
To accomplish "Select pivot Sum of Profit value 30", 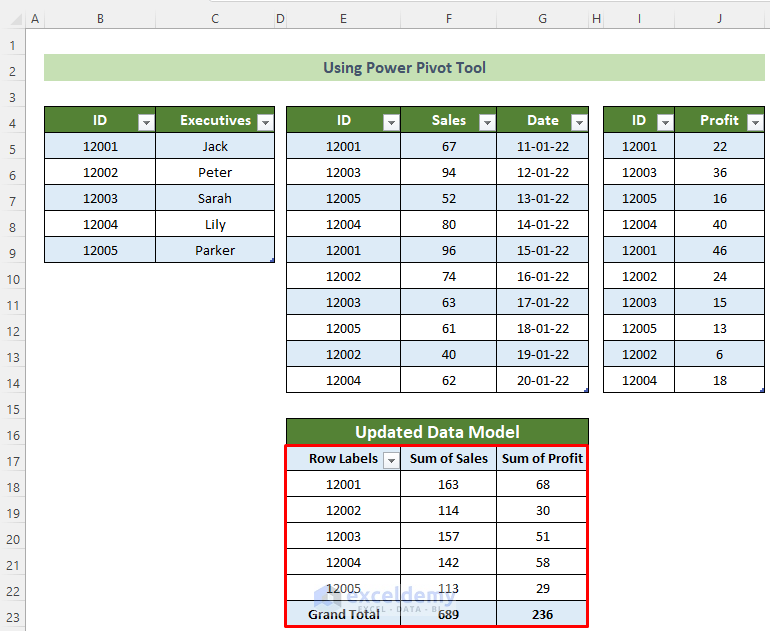I will click(542, 510).
